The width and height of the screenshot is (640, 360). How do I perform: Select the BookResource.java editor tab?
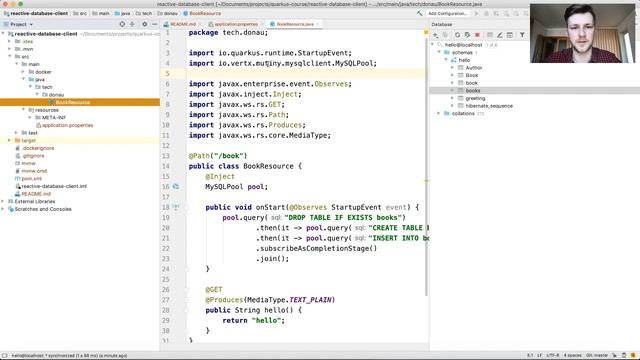pos(295,24)
